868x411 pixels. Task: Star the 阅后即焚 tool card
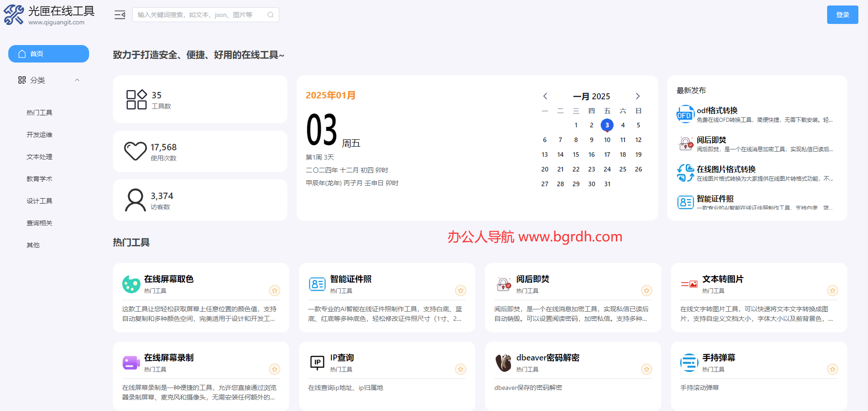[647, 291]
